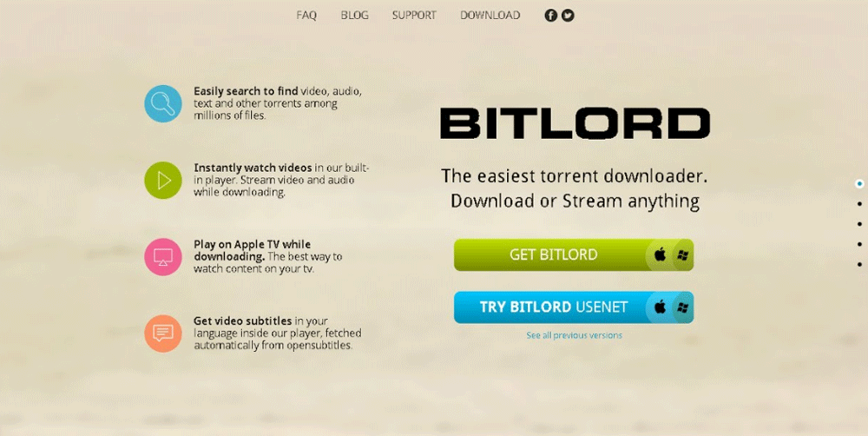Click the pink Apple TV airplay icon
The width and height of the screenshot is (868, 436).
[x=163, y=256]
